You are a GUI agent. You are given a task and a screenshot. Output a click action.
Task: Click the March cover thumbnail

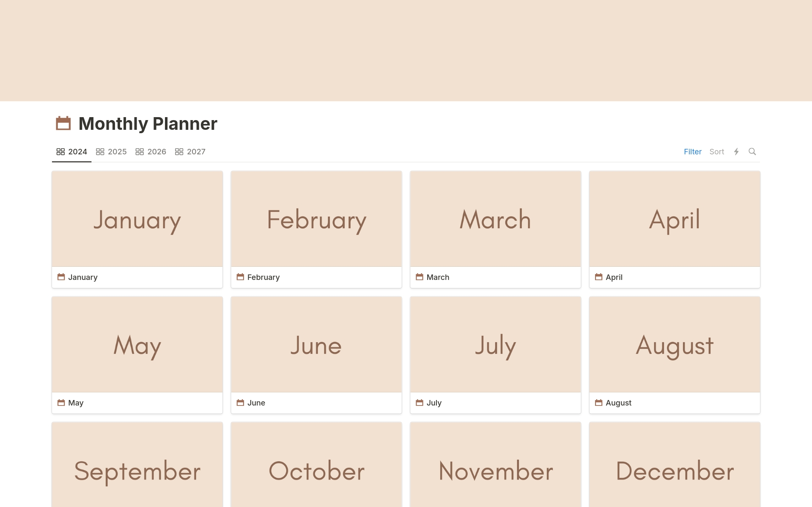[x=495, y=219]
